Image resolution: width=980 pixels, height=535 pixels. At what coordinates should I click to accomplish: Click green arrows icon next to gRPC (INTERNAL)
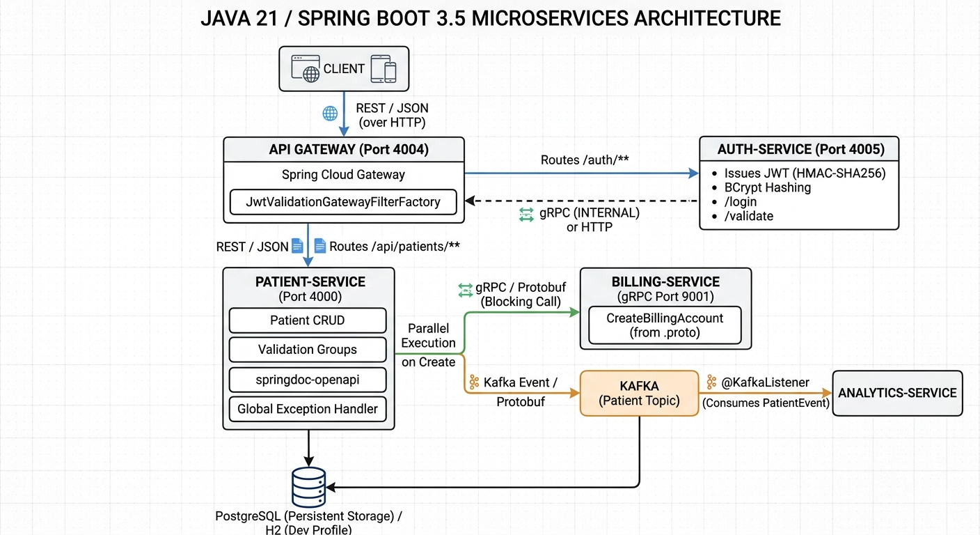click(x=526, y=215)
